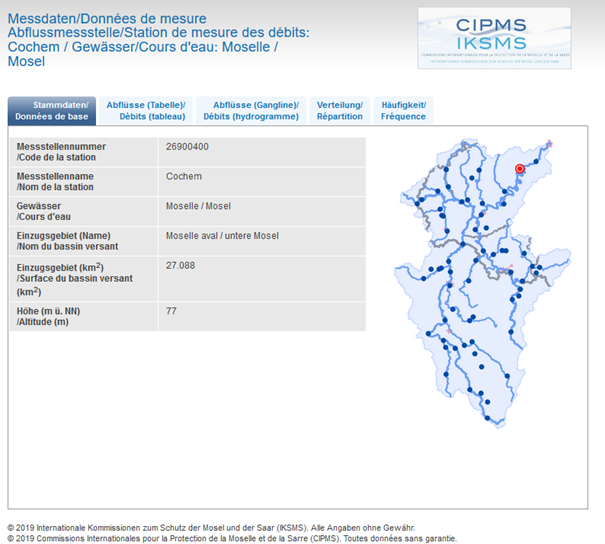The height and width of the screenshot is (544, 605).
Task: Click the Messdaten/Données de mesure page heading
Action: (107, 19)
